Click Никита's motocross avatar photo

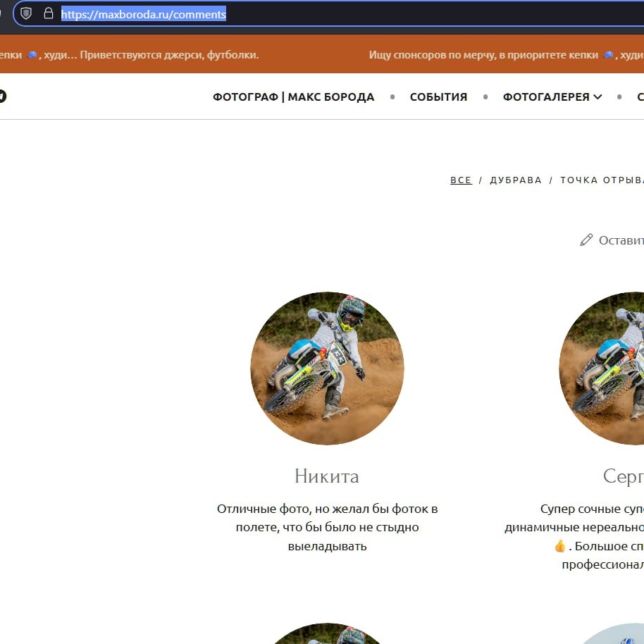pyautogui.click(x=327, y=368)
